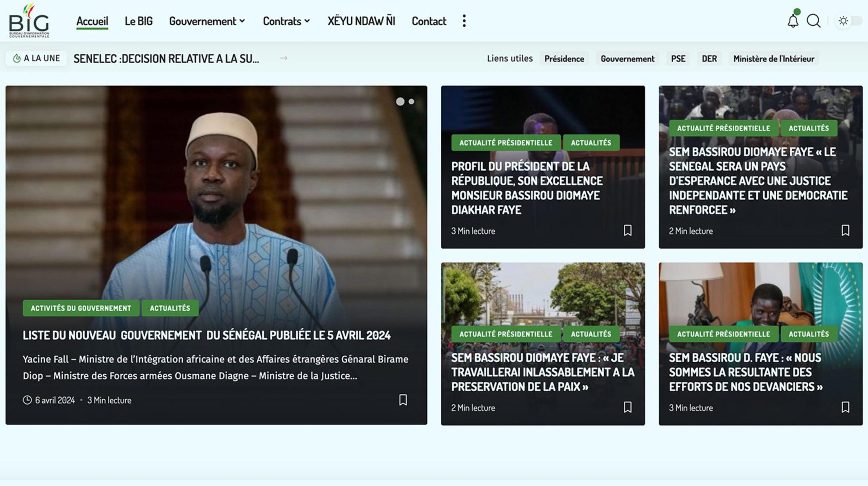Image resolution: width=868 pixels, height=486 pixels.
Task: Select the first slider dot indicator
Action: [400, 102]
